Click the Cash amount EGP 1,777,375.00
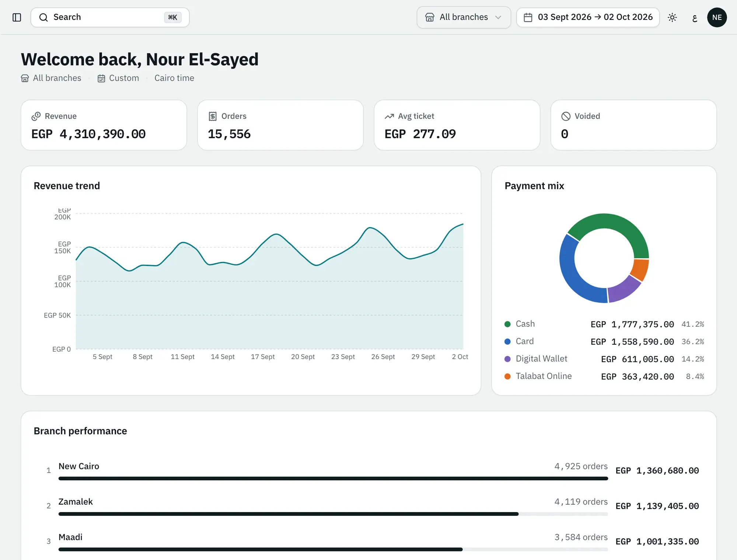The width and height of the screenshot is (737, 560). click(x=632, y=324)
